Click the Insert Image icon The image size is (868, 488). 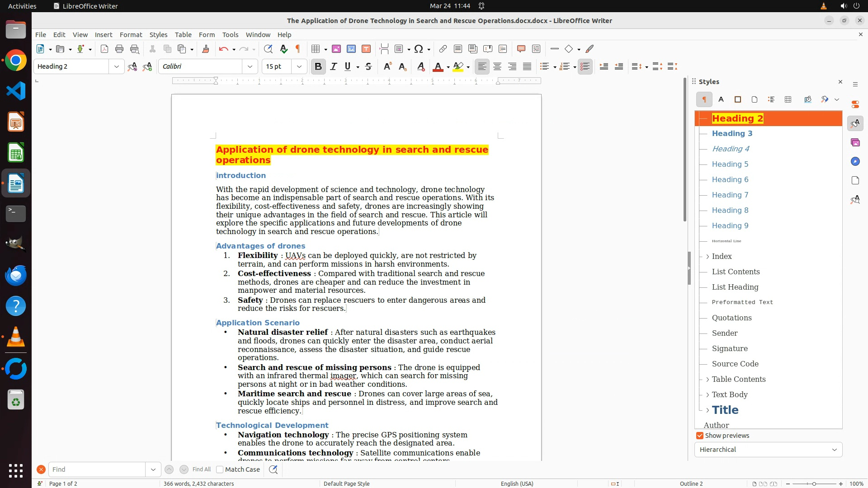click(x=336, y=49)
